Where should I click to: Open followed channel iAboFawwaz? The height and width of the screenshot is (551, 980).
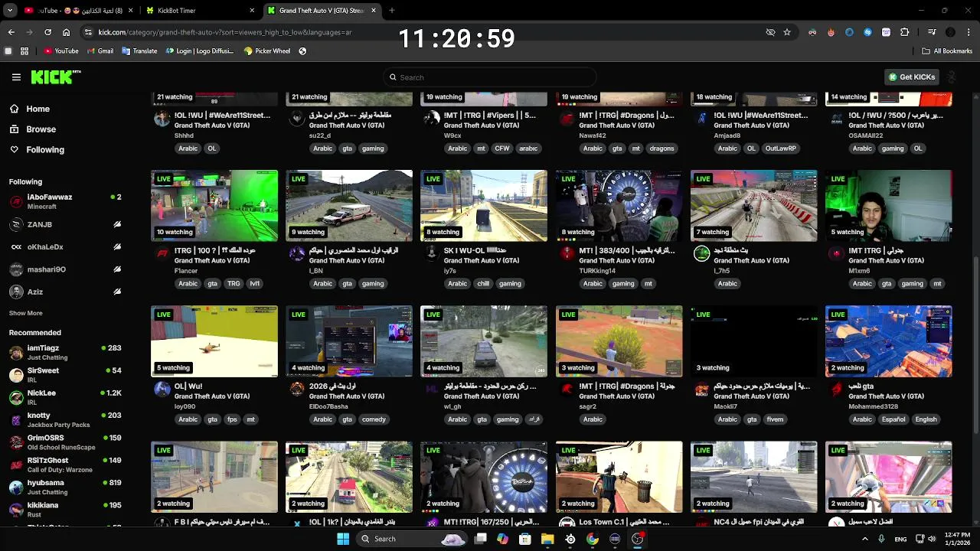(x=64, y=201)
